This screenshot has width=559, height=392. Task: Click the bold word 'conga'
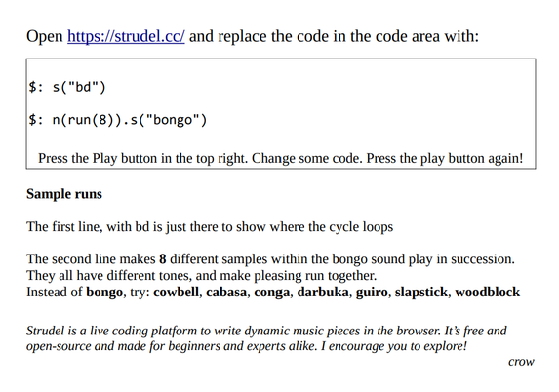click(x=271, y=293)
